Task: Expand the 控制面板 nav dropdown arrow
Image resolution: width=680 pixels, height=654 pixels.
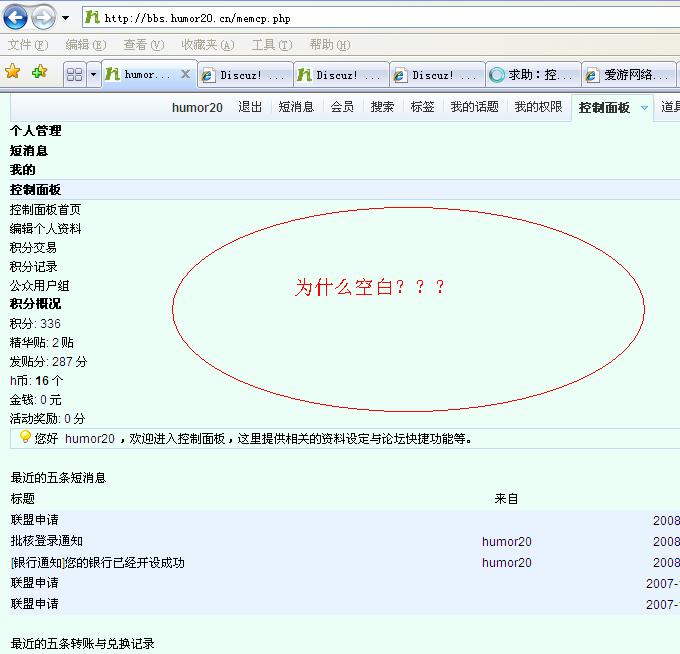Action: coord(644,108)
